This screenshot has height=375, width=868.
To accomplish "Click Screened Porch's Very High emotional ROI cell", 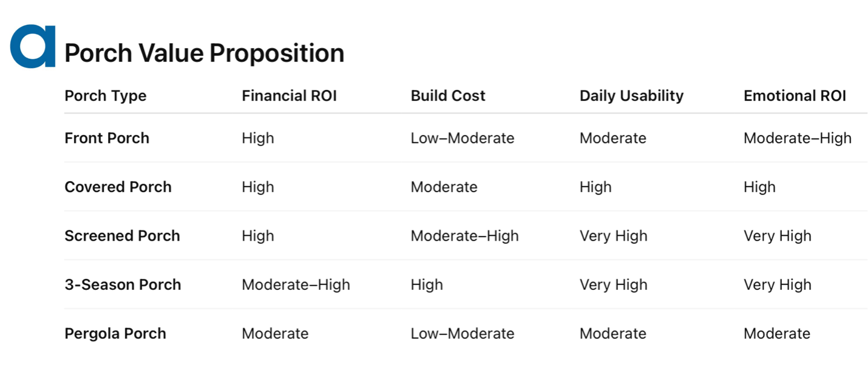I will (778, 236).
